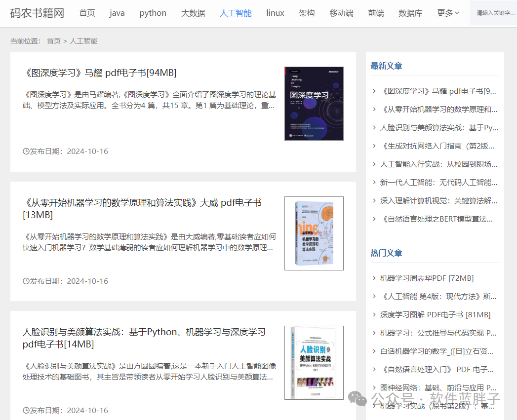Open the java category tab

pos(117,13)
